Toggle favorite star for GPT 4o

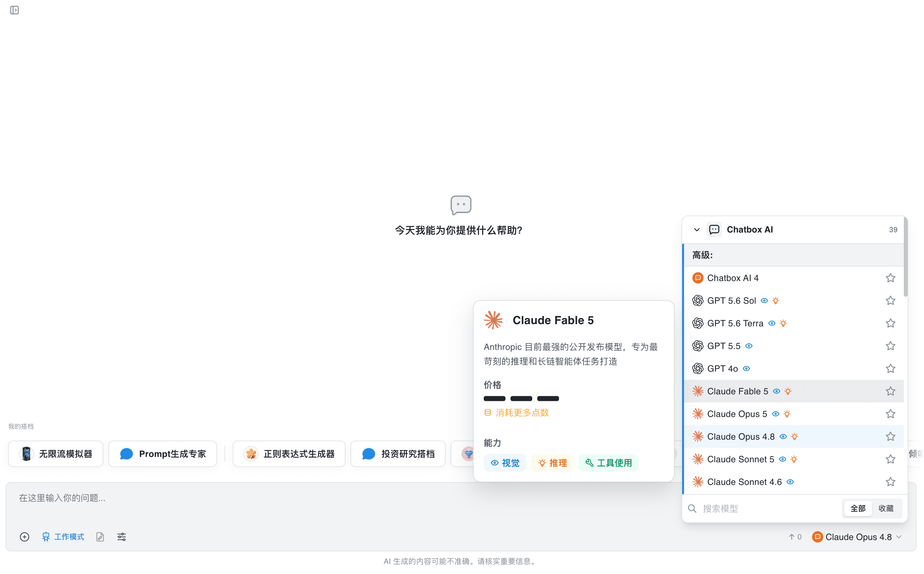[891, 369]
